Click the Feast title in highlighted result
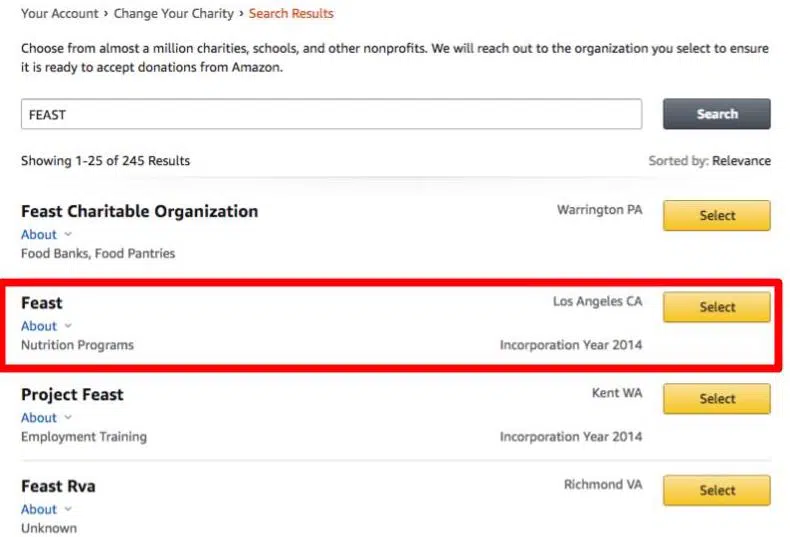 point(42,303)
